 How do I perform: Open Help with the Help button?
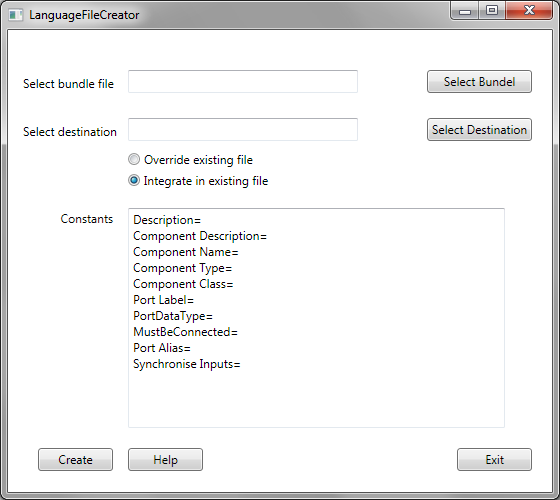(x=165, y=460)
